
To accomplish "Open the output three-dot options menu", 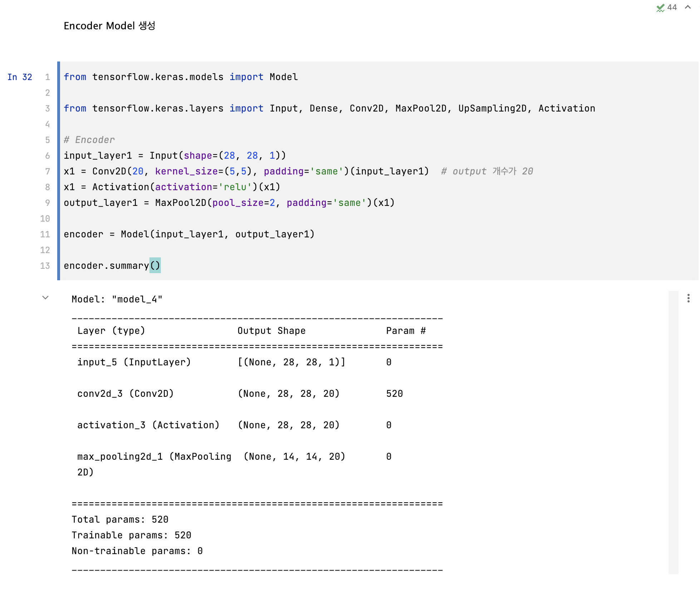I will [688, 298].
